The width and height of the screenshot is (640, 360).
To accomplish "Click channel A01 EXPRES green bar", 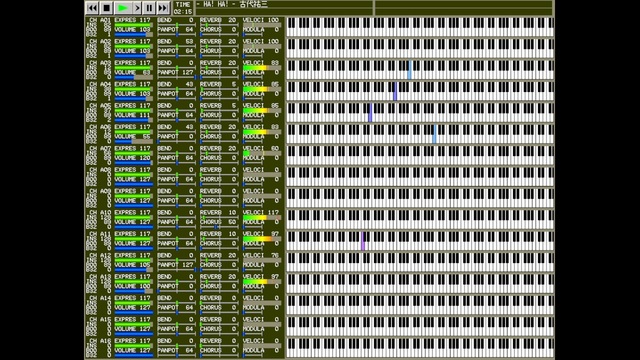I will tap(133, 25).
